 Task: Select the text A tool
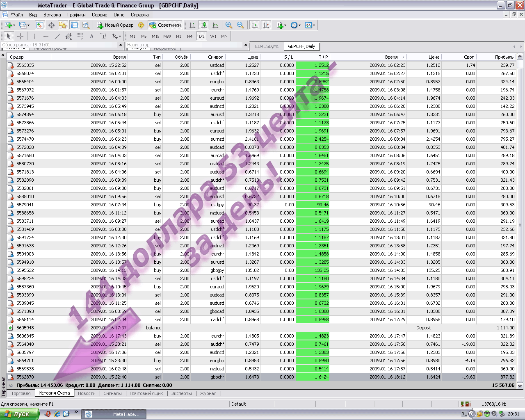(91, 36)
